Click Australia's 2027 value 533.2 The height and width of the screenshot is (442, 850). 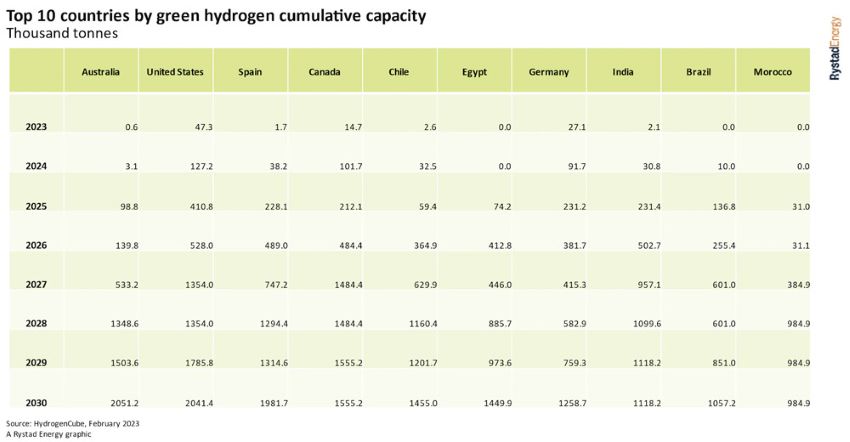tap(127, 284)
